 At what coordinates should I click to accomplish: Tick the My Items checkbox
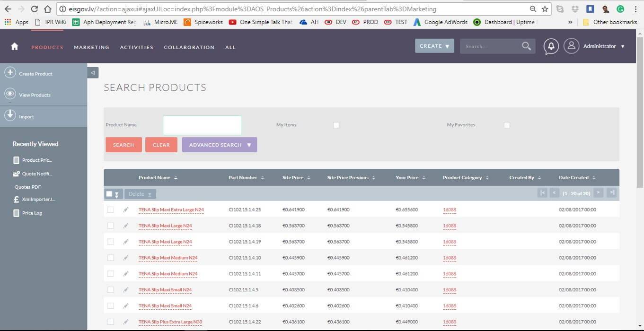pyautogui.click(x=336, y=125)
